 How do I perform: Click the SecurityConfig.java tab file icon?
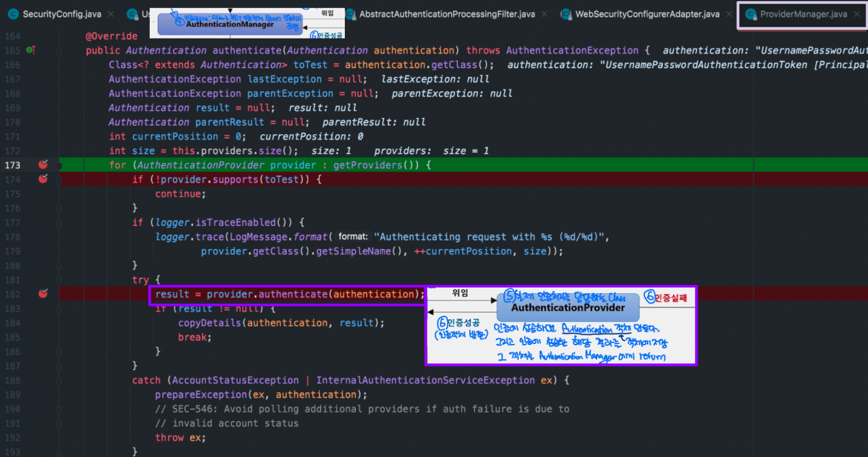(x=13, y=14)
